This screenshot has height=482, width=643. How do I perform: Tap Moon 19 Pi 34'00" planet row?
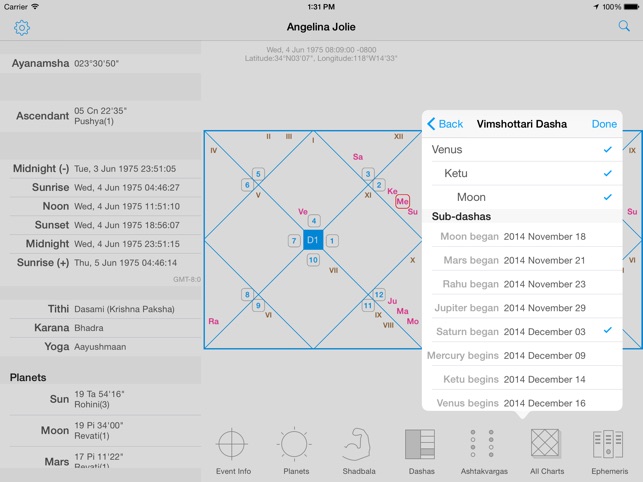[x=100, y=430]
